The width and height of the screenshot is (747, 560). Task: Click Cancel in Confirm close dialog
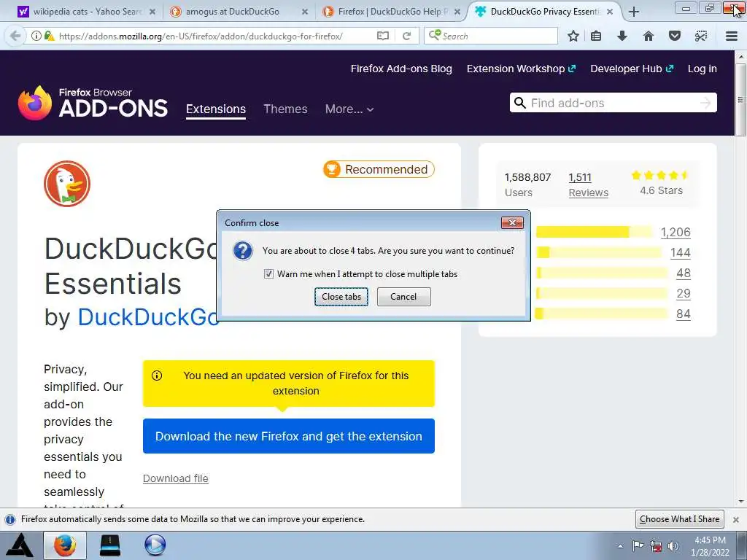coord(403,297)
